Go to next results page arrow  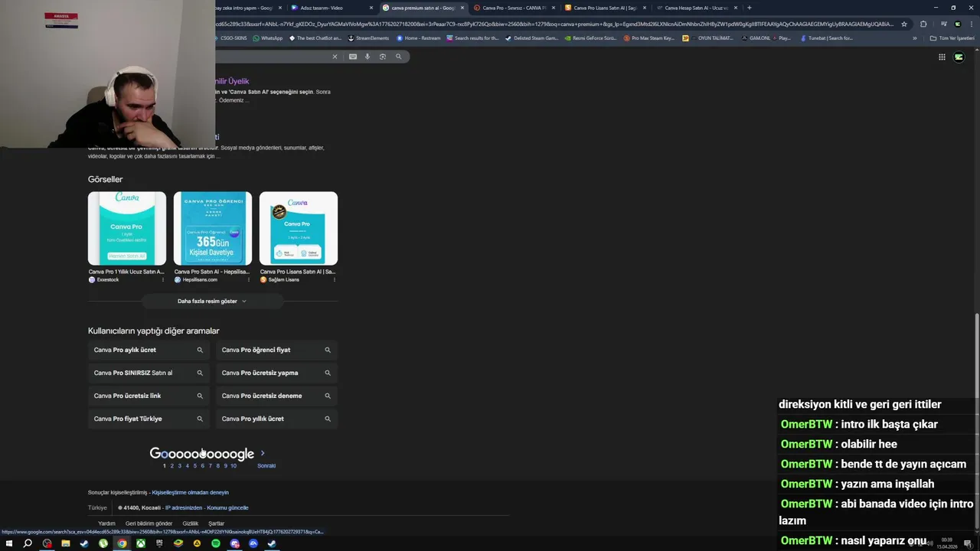263,453
